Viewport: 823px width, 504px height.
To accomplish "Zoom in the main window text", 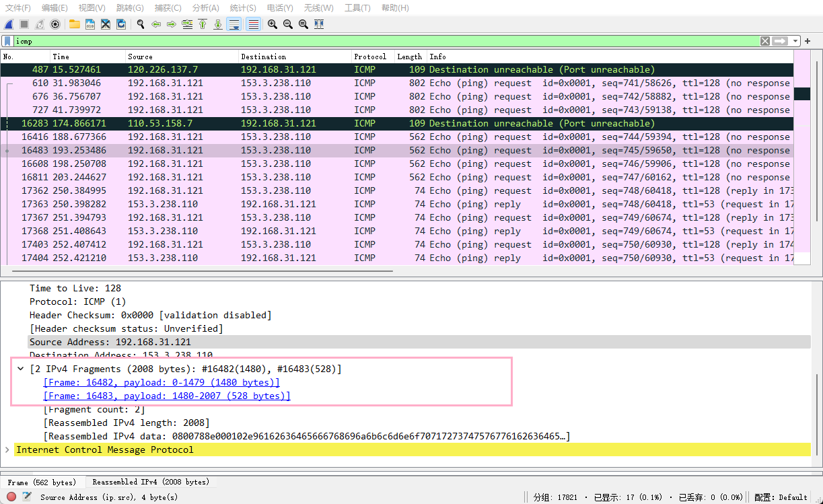I will [273, 24].
